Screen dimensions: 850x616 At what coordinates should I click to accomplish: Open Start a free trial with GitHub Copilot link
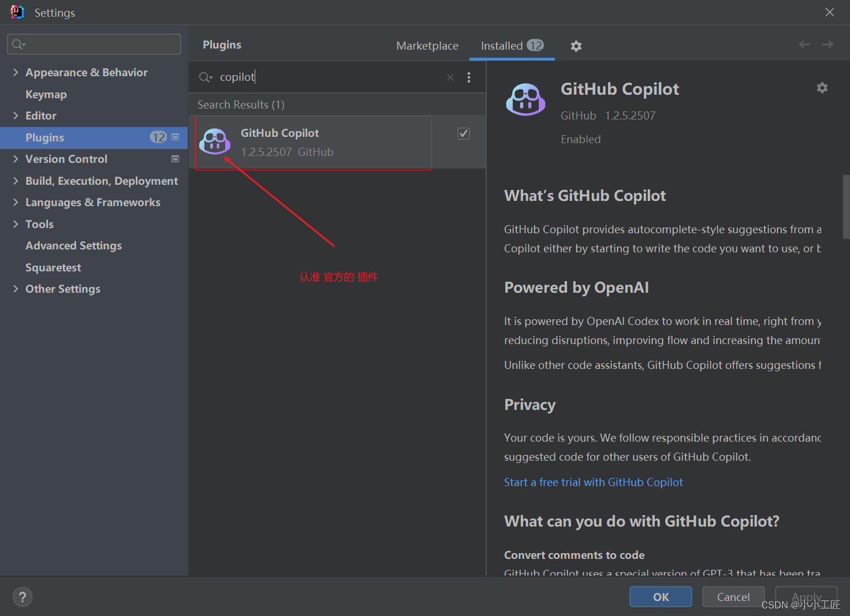click(593, 482)
